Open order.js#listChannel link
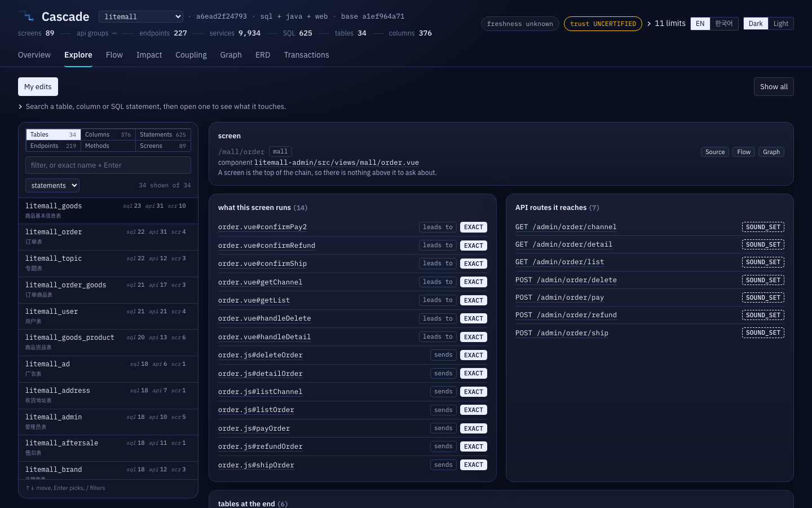This screenshot has height=508, width=812. [x=260, y=392]
